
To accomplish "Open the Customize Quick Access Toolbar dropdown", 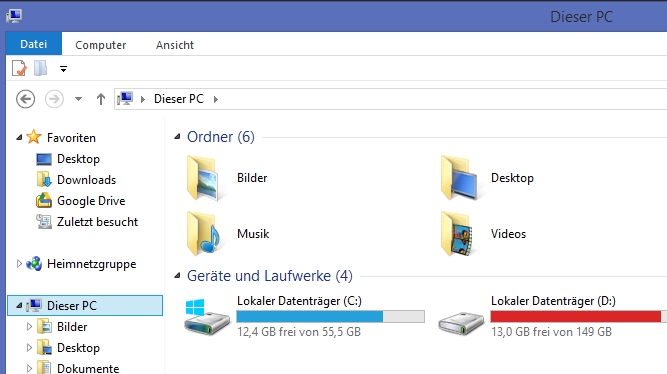I will pyautogui.click(x=63, y=69).
